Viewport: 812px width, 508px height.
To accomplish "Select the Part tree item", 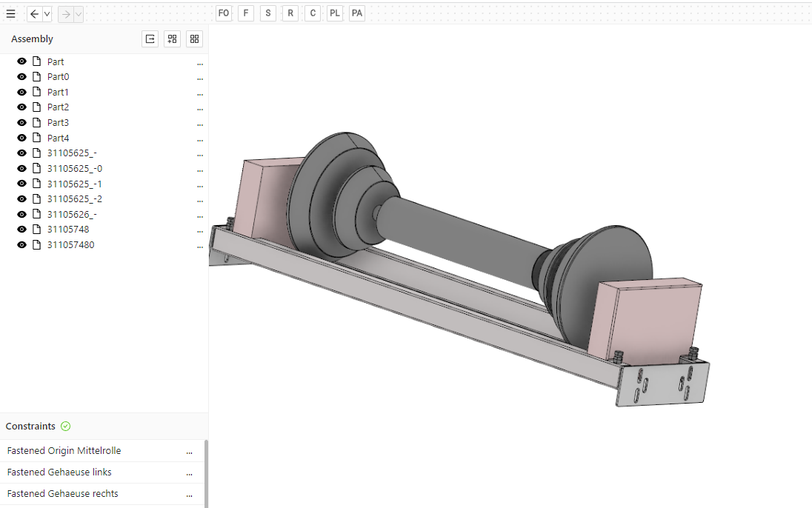I will (56, 61).
